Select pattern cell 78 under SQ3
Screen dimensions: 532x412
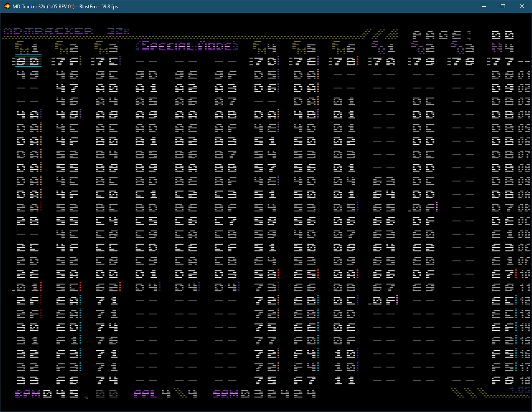pyautogui.click(x=463, y=61)
